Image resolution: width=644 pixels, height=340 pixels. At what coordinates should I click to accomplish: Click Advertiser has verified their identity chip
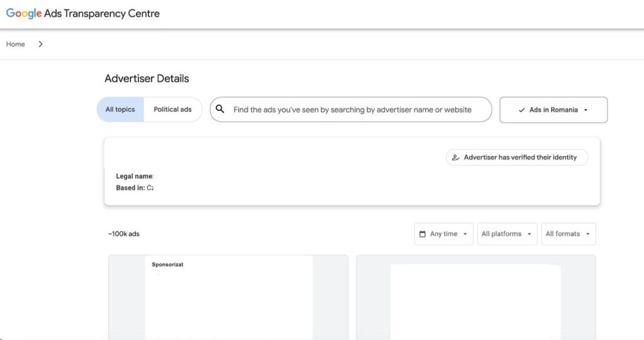tap(517, 157)
